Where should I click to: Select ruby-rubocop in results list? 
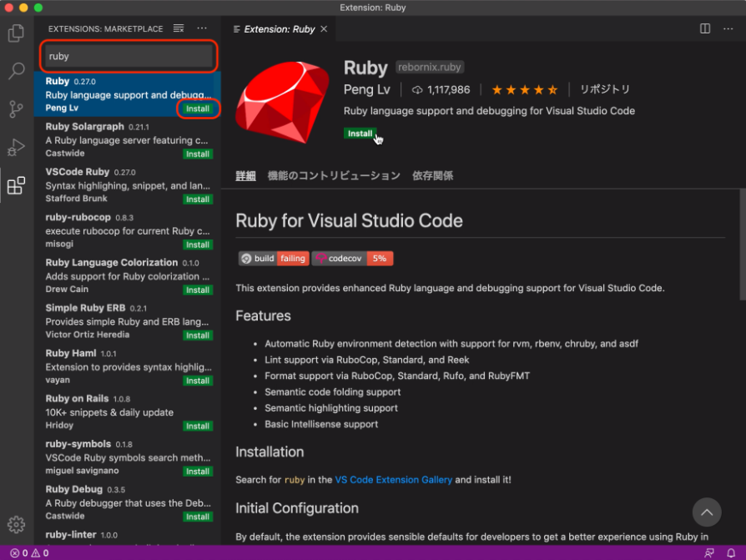pyautogui.click(x=128, y=230)
